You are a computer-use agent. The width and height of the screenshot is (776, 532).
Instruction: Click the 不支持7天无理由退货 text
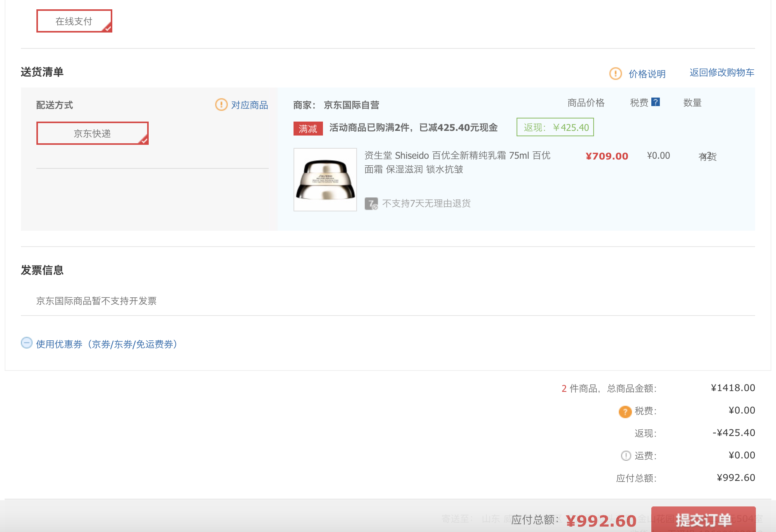[426, 203]
